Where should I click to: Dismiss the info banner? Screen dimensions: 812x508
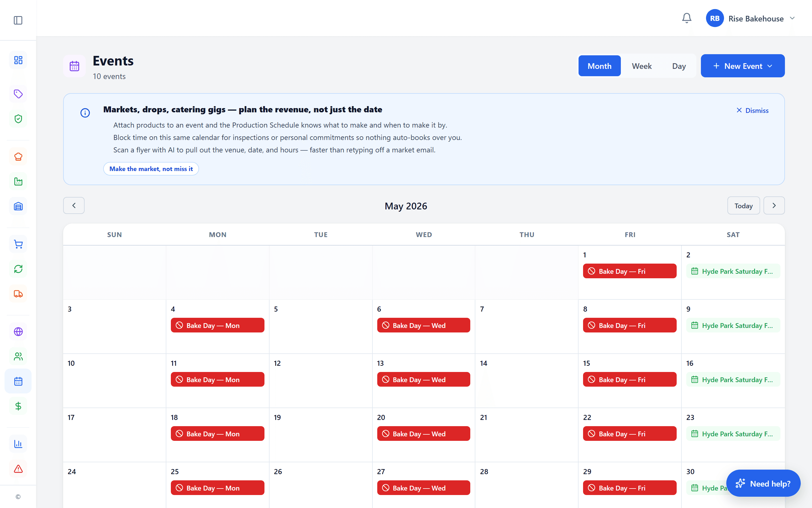tap(752, 110)
